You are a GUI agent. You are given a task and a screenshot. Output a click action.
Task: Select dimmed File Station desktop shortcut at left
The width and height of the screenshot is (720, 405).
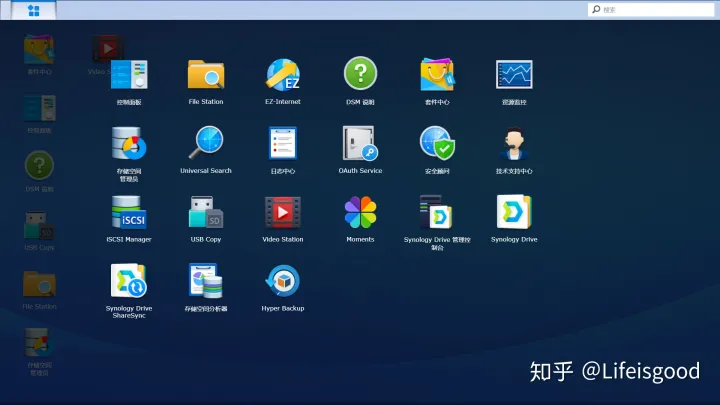click(39, 290)
